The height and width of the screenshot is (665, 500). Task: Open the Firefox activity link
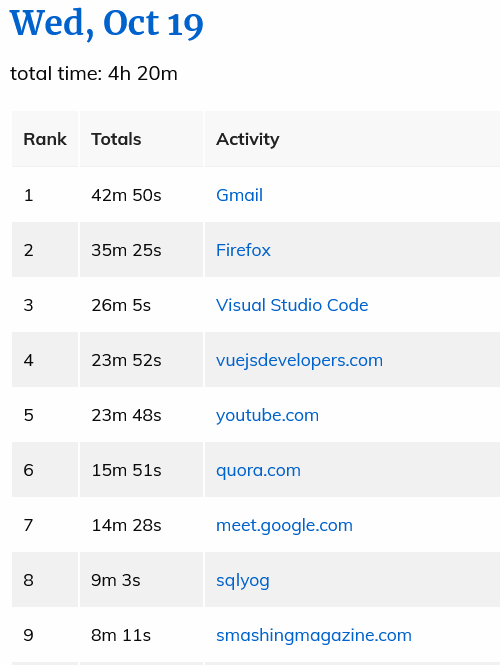coord(243,250)
